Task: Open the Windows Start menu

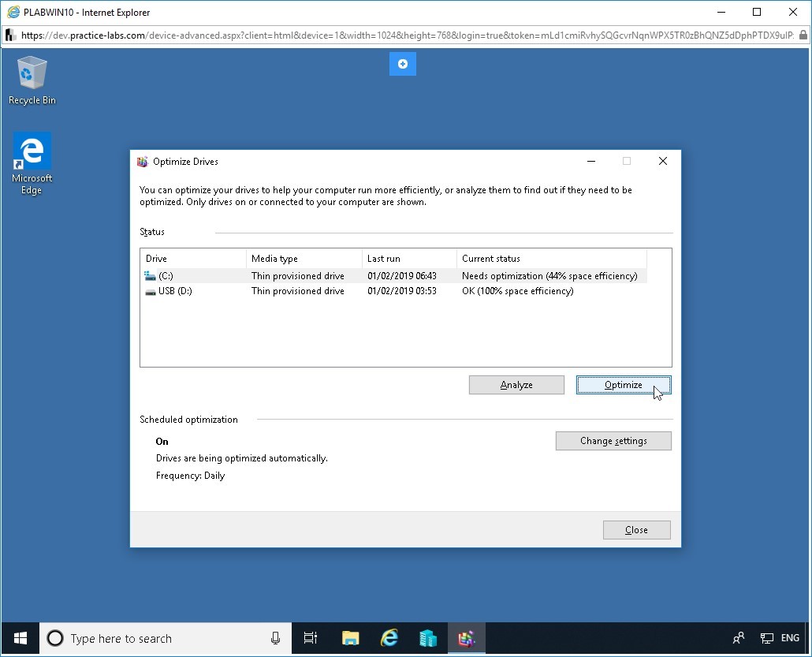Action: pos(20,638)
